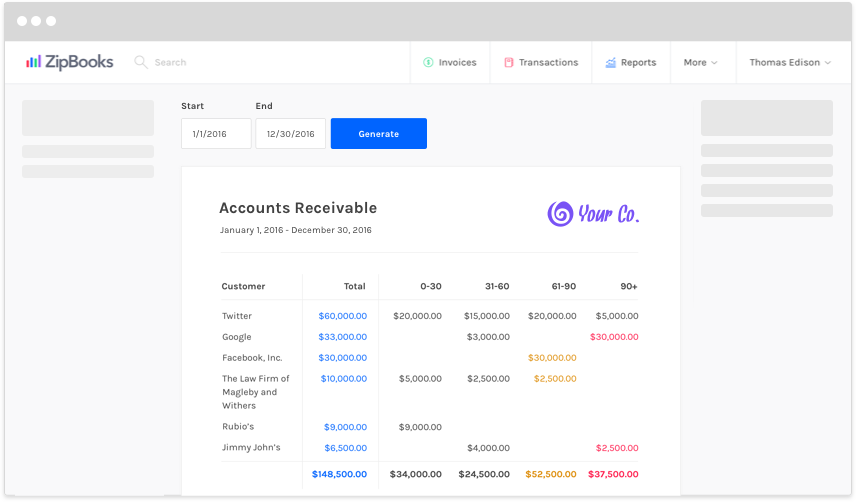
Task: Click the search magnifier icon
Action: (141, 62)
